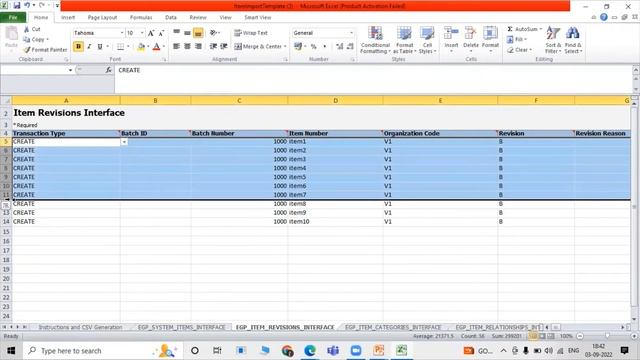This screenshot has height=360, width=640.
Task: Click the Delete cells icon
Action: [471, 33]
